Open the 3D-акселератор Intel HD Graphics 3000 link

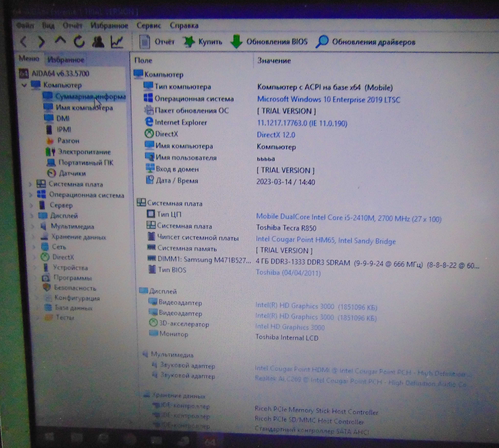(290, 327)
